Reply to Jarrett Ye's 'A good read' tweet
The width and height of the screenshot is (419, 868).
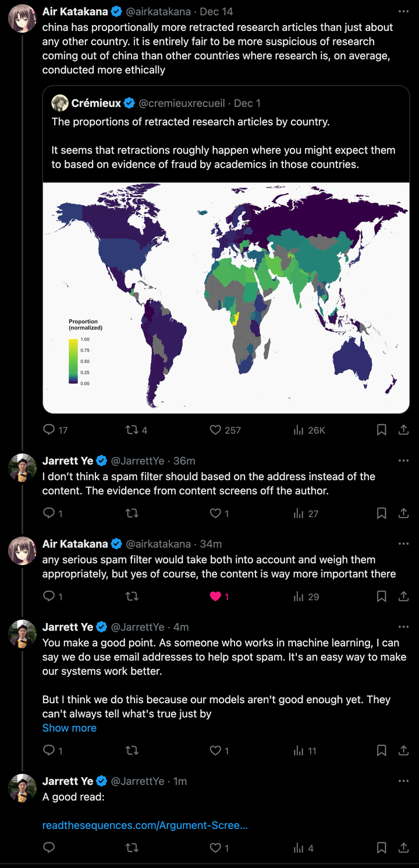[49, 848]
